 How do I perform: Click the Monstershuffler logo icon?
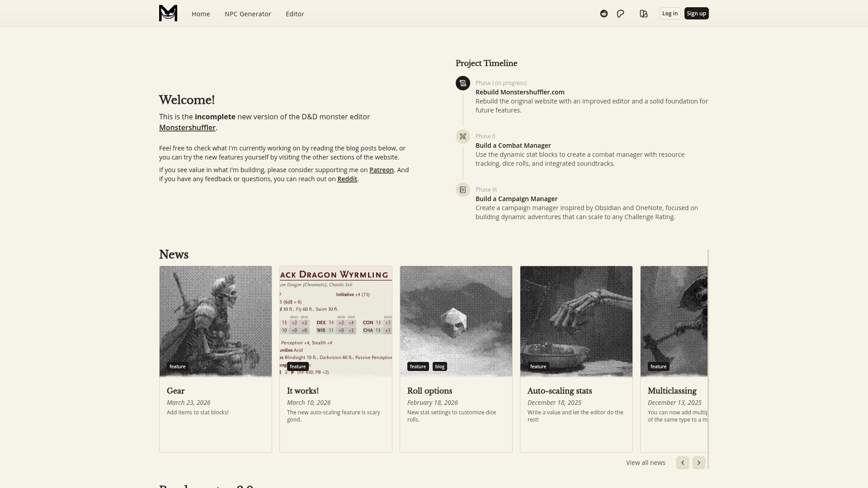tap(168, 13)
